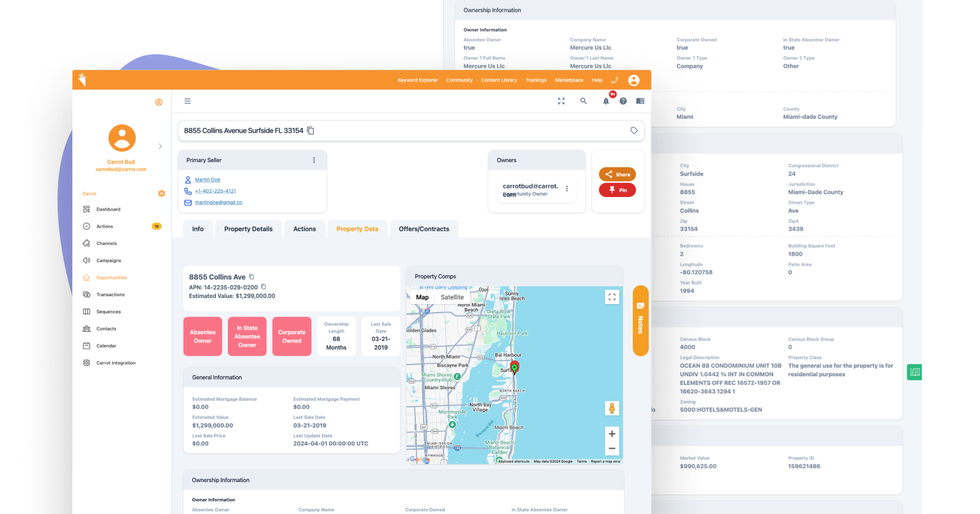Open Help in header
The height and width of the screenshot is (514, 980).
tap(597, 80)
